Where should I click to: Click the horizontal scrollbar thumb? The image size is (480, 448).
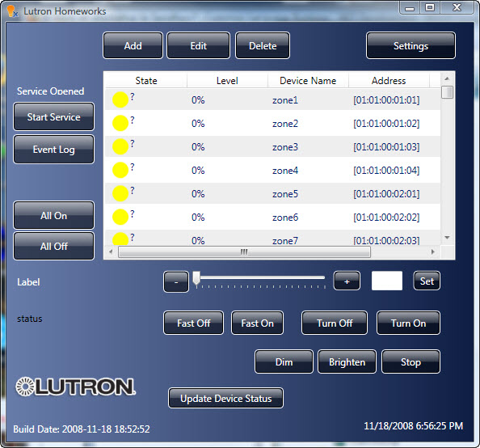(x=244, y=251)
